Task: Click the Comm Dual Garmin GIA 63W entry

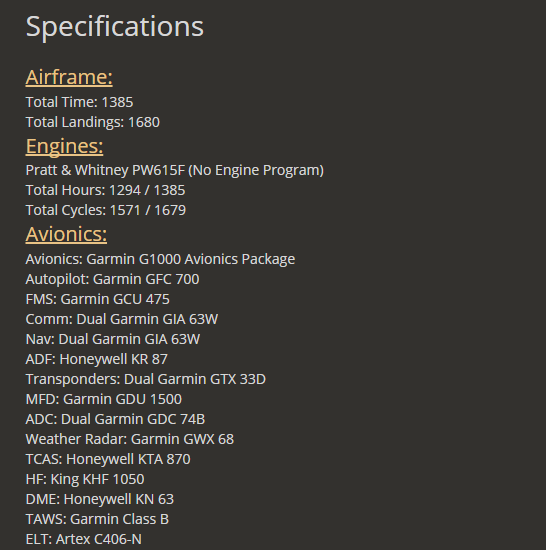Action: [122, 319]
